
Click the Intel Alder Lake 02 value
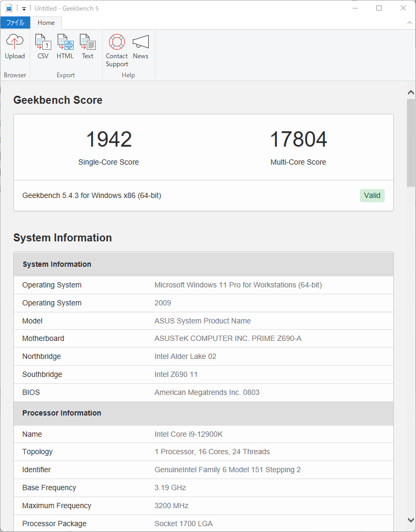point(185,356)
